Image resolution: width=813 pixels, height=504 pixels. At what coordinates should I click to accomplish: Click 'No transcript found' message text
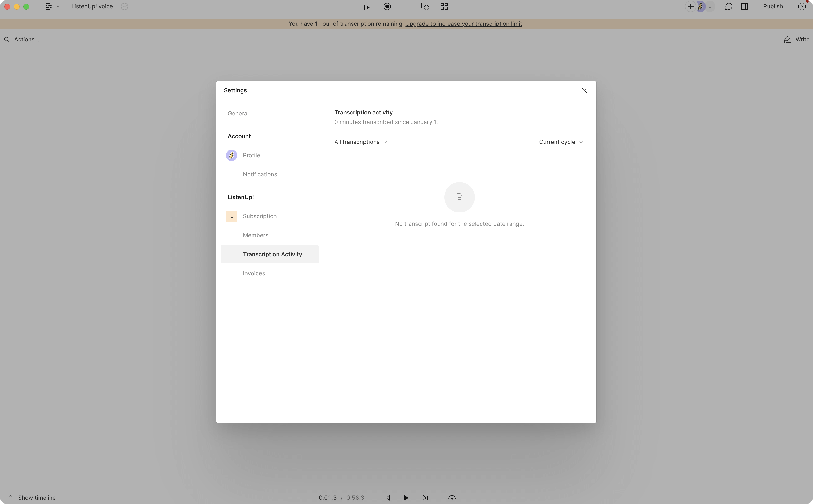[x=459, y=224]
